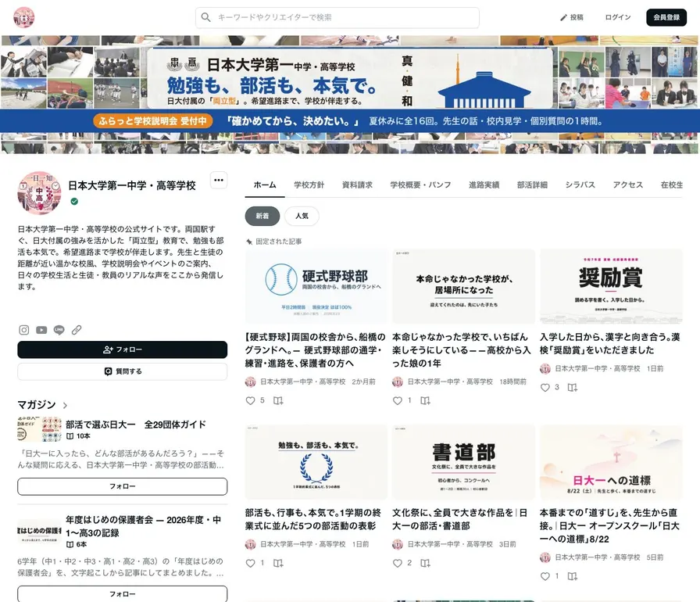Like the 本命じゃなかった学校 article
Image resolution: width=700 pixels, height=602 pixels.
[x=398, y=400]
